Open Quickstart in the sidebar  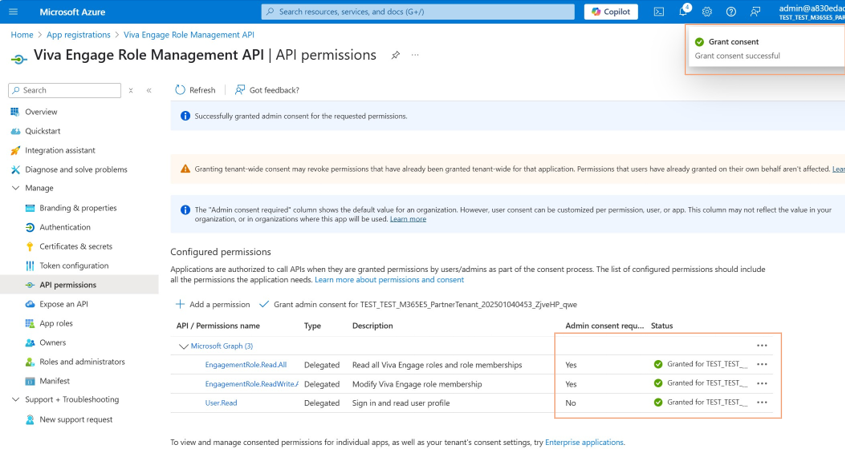(43, 131)
